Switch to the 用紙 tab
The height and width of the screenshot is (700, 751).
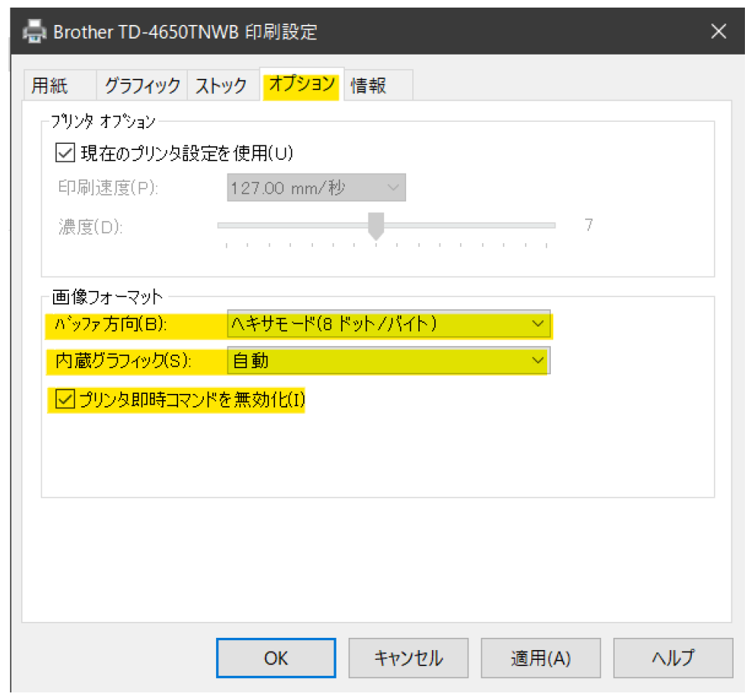tap(50, 86)
